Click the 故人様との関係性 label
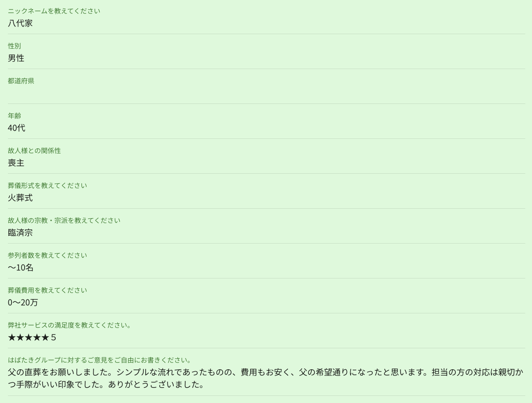Screen dimensions: 532x403 pyautogui.click(x=35, y=151)
